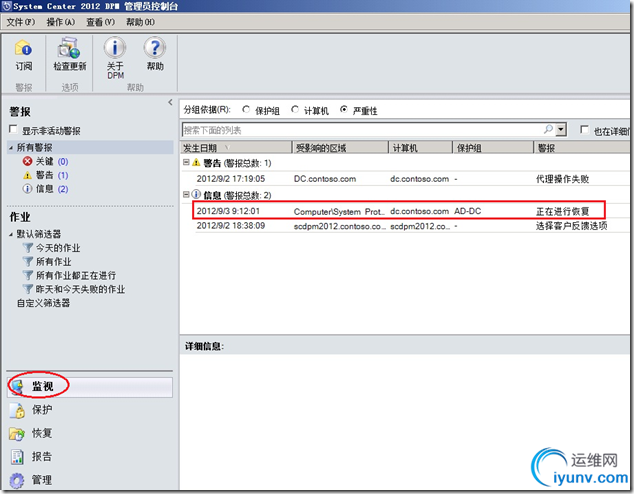The image size is (634, 494).
Task: Group alerts by 严重性 radio button
Action: pyautogui.click(x=344, y=110)
